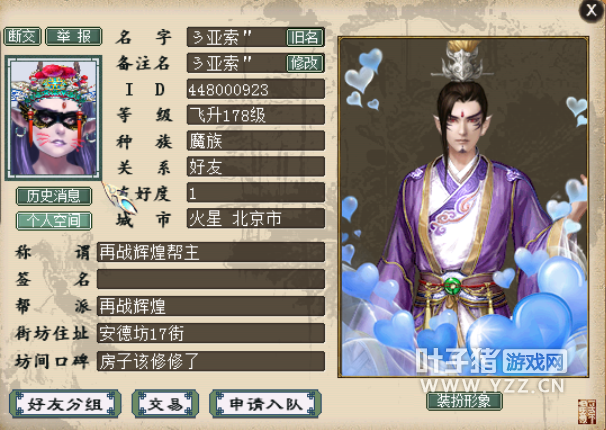606x430 pixels.
Task: Click 修改 to edit remark name
Action: [x=305, y=63]
